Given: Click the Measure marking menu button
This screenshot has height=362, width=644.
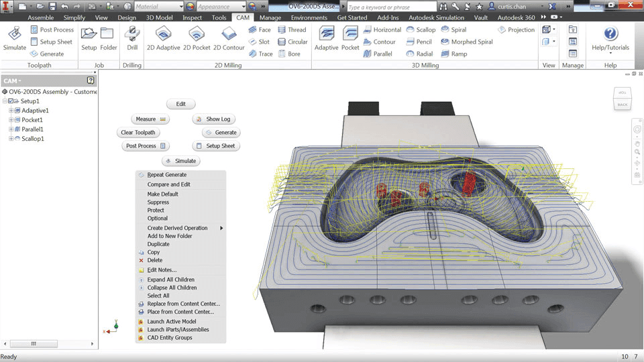Looking at the screenshot, I should pyautogui.click(x=150, y=119).
